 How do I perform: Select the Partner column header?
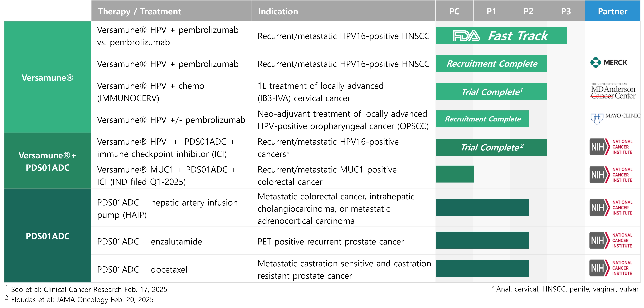(612, 11)
